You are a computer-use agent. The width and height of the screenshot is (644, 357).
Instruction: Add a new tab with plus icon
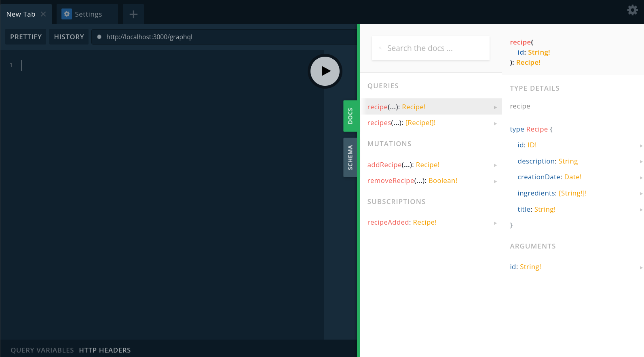133,15
